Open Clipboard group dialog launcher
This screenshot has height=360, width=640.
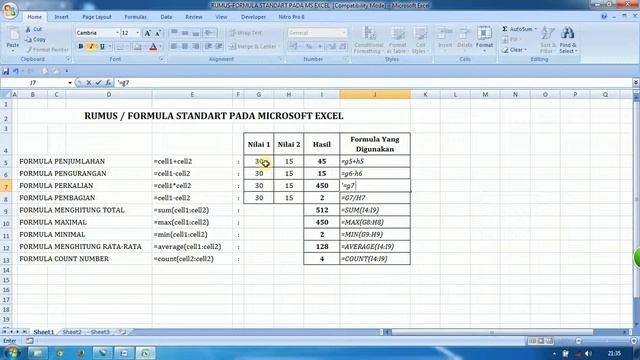(x=68, y=60)
